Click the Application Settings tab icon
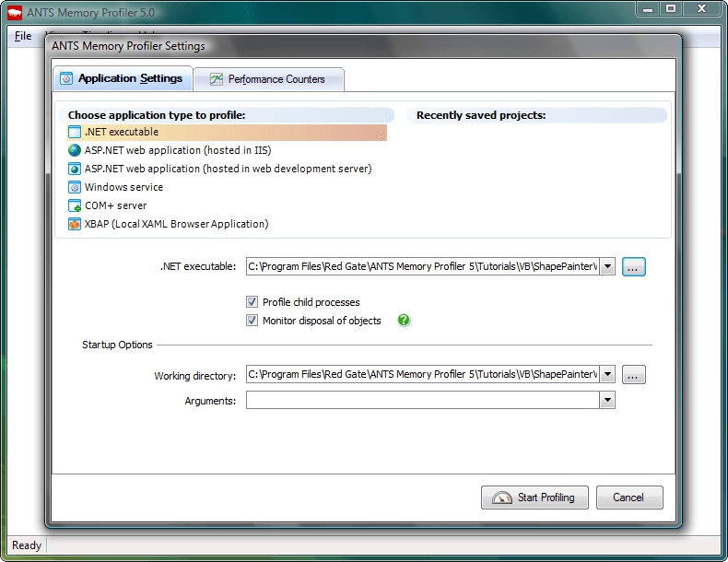This screenshot has width=728, height=562. [x=66, y=79]
